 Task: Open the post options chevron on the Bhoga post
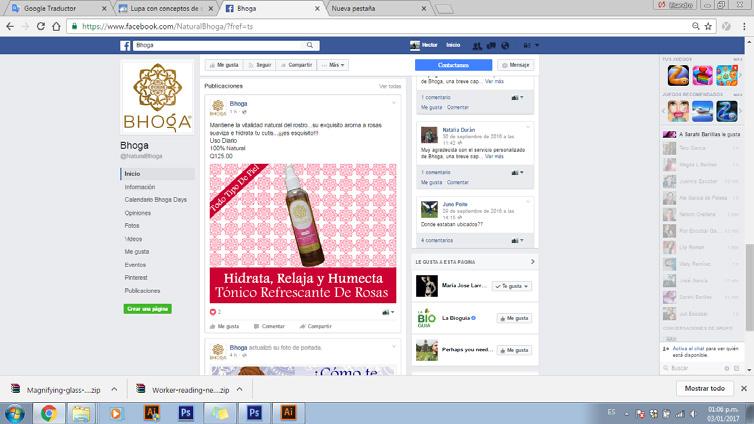[394, 103]
